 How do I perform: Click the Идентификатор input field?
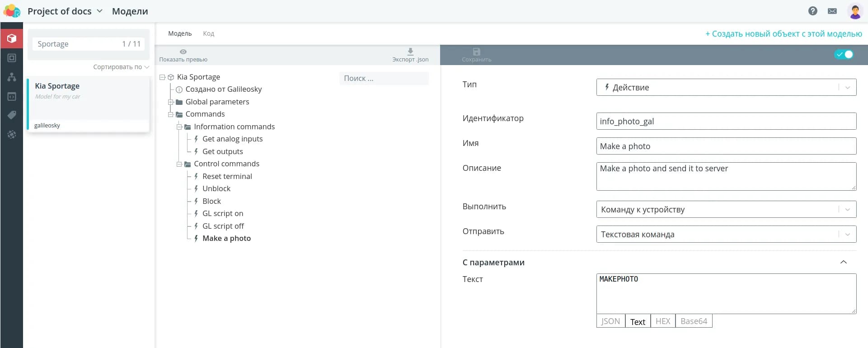coord(726,121)
